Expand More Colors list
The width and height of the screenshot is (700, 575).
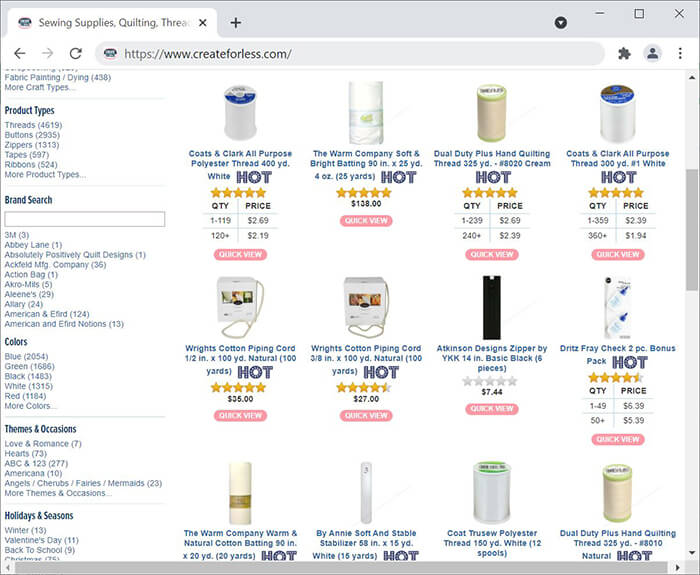(31, 406)
